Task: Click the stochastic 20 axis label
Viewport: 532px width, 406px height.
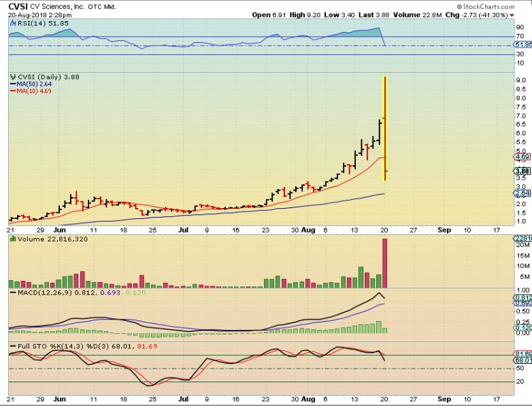Action: click(520, 382)
